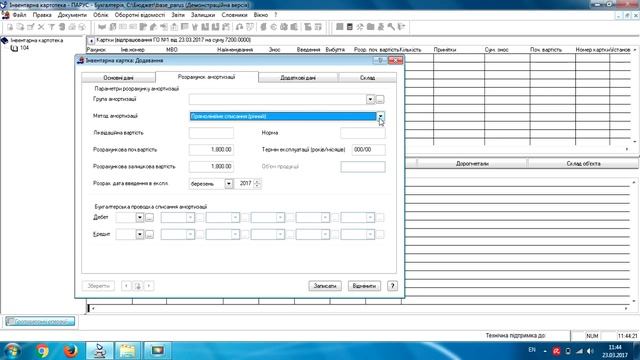Image resolution: width=640 pixels, height=360 pixels.
Task: Click the Найменування column header
Action: (x=235, y=49)
